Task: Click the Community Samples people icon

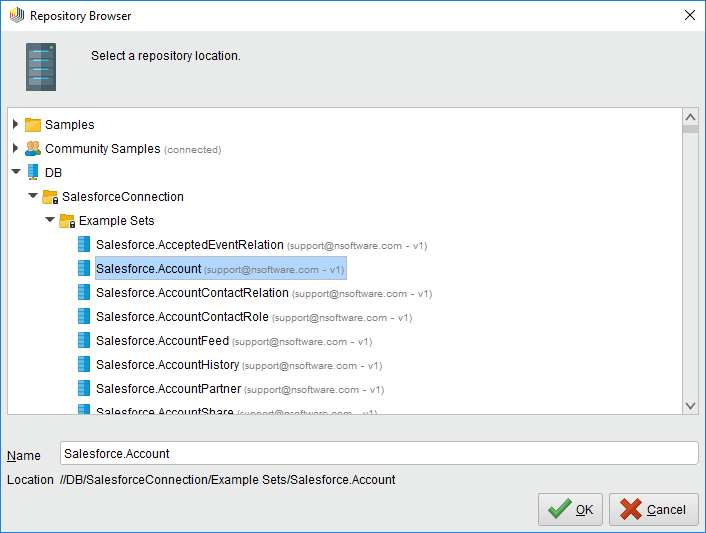Action: click(x=33, y=149)
